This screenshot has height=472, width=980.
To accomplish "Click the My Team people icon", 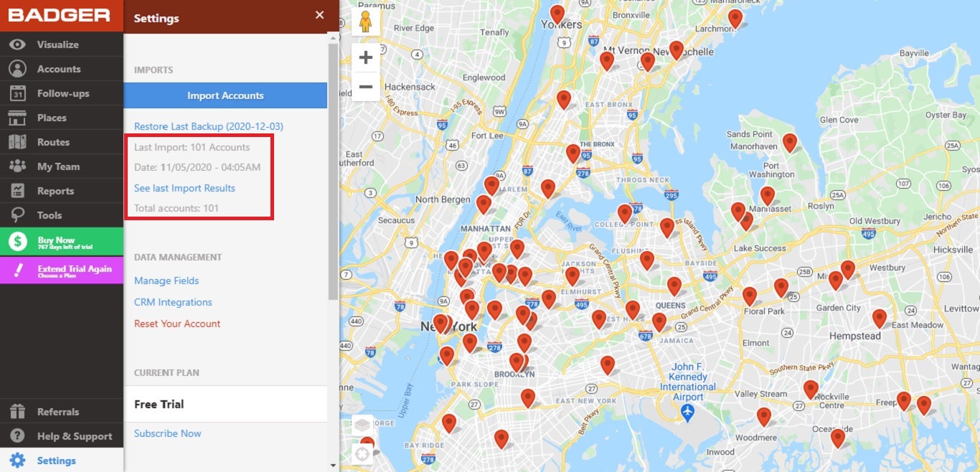I will (17, 166).
